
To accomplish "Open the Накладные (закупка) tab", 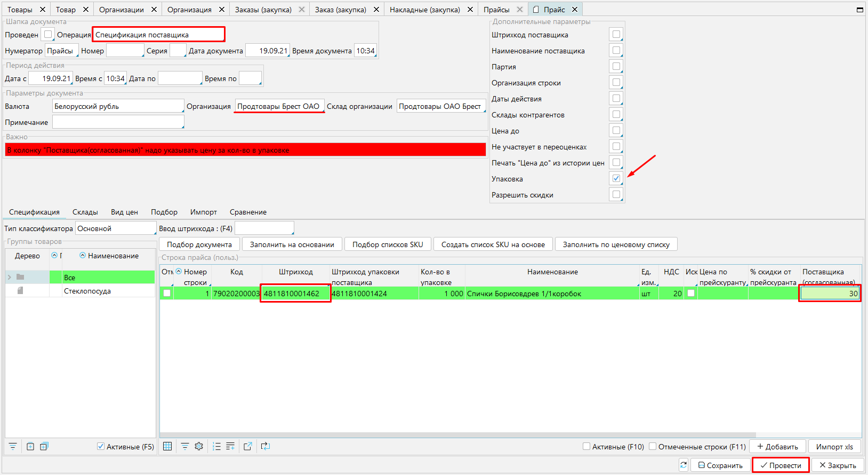I will click(x=424, y=10).
